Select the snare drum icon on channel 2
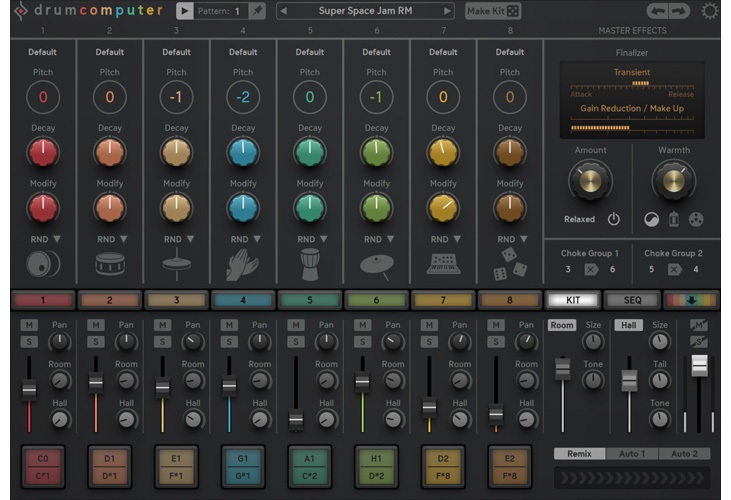The width and height of the screenshot is (731, 500). (109, 264)
